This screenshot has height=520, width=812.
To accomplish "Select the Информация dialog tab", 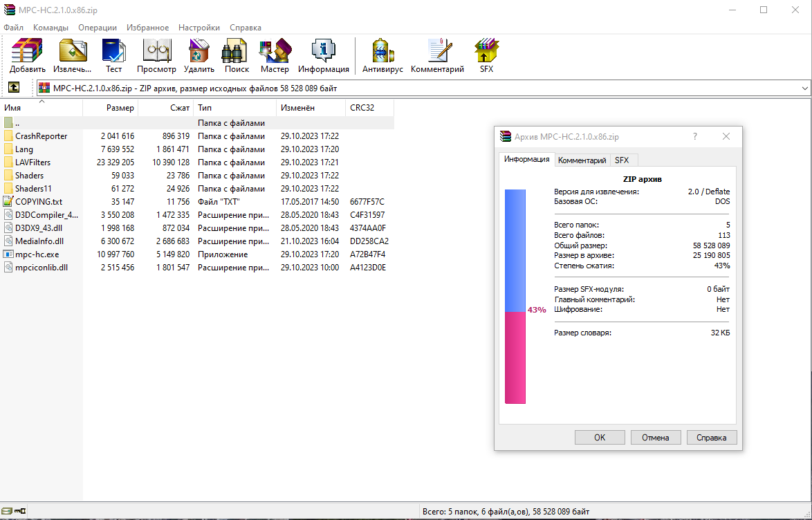I will (526, 159).
